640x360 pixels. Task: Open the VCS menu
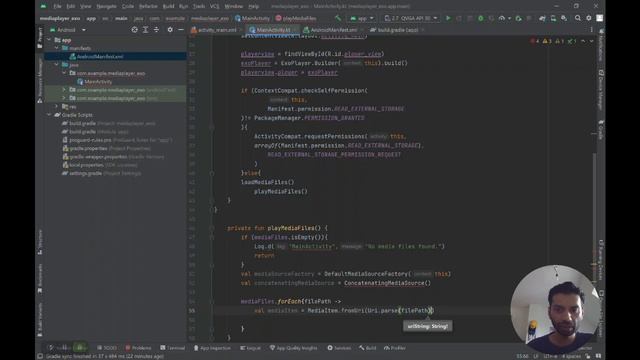pos(214,6)
